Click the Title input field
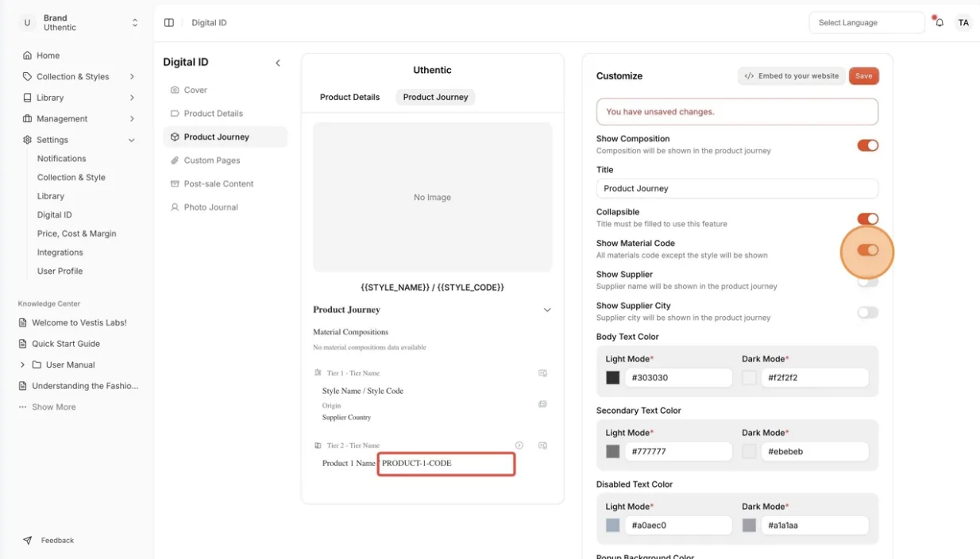 (x=737, y=189)
